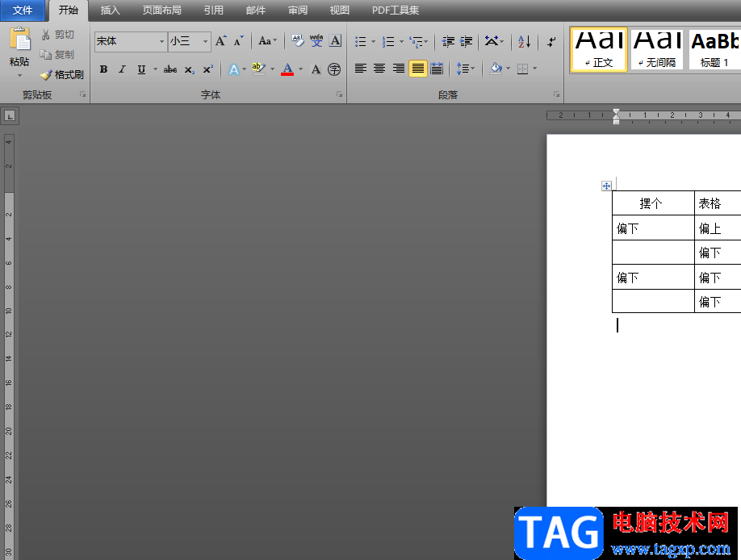Show paragraph marks icon
The width and height of the screenshot is (741, 560).
pyautogui.click(x=551, y=42)
